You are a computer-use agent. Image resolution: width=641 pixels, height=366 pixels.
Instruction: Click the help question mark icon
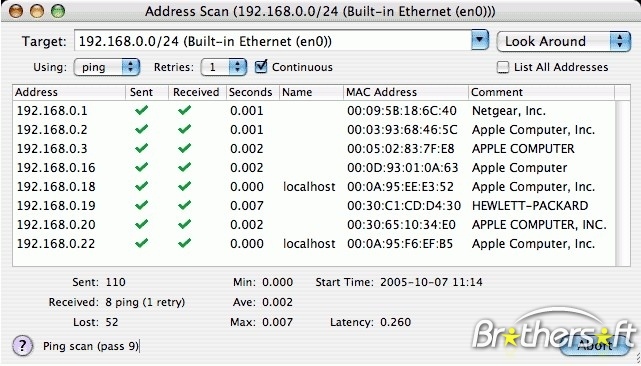pos(22,346)
